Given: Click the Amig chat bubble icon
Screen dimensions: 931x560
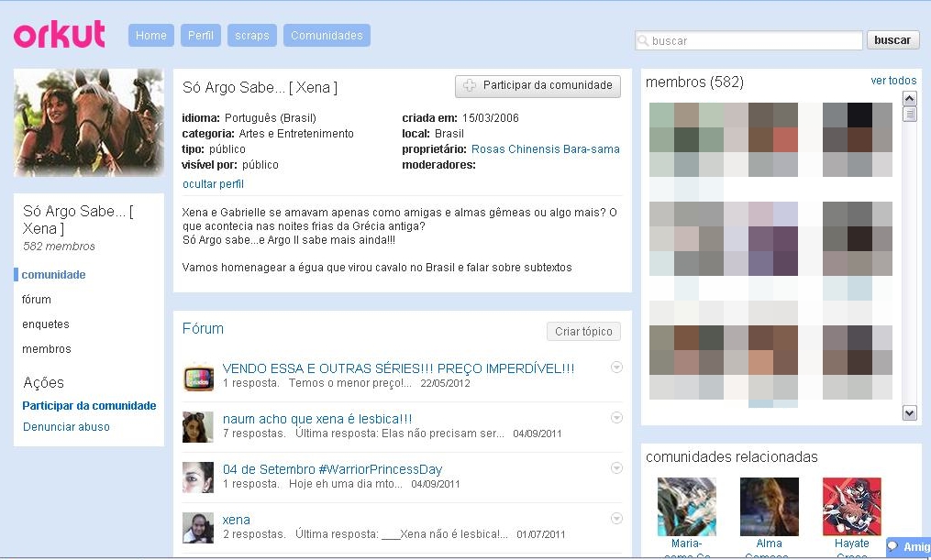Looking at the screenshot, I should (892, 546).
